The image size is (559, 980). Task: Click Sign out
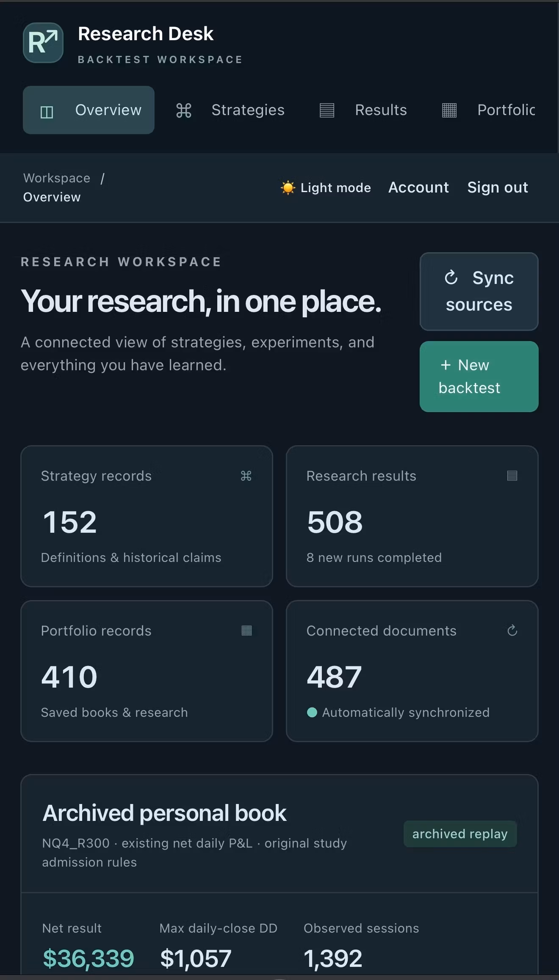point(498,187)
